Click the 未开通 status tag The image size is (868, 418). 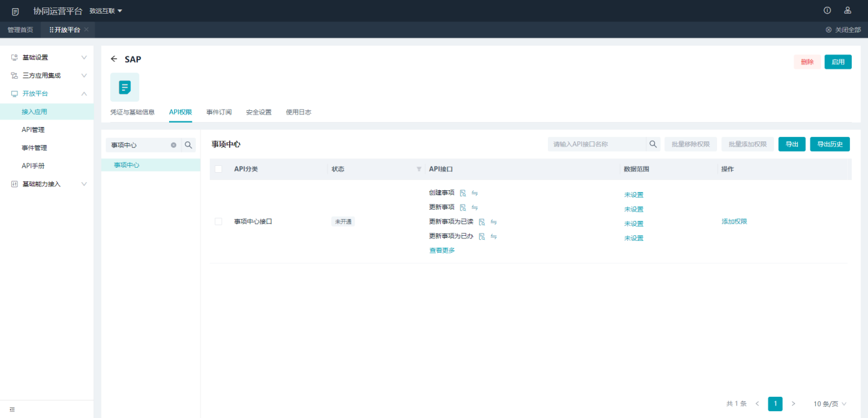point(343,222)
